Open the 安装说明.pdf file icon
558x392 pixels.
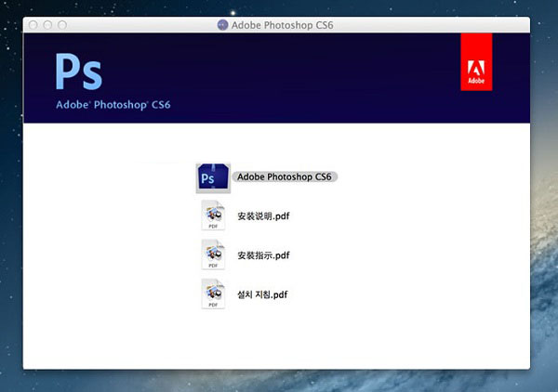pos(213,215)
